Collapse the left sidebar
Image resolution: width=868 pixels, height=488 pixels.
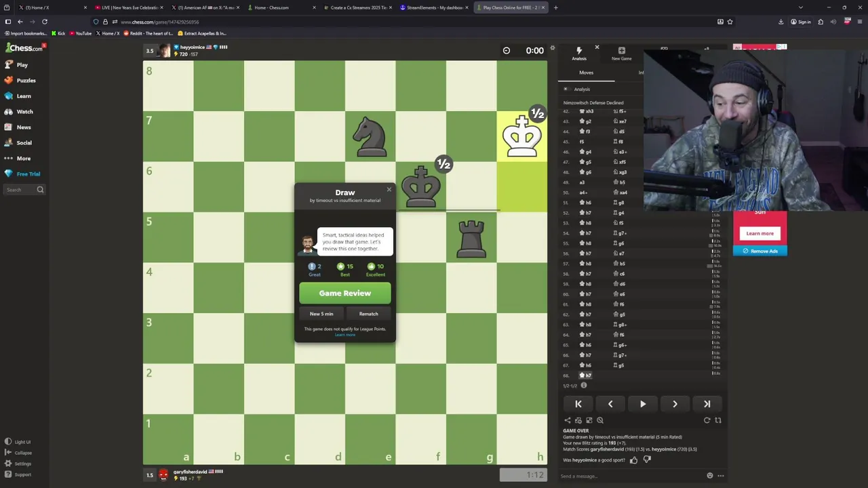point(18,453)
